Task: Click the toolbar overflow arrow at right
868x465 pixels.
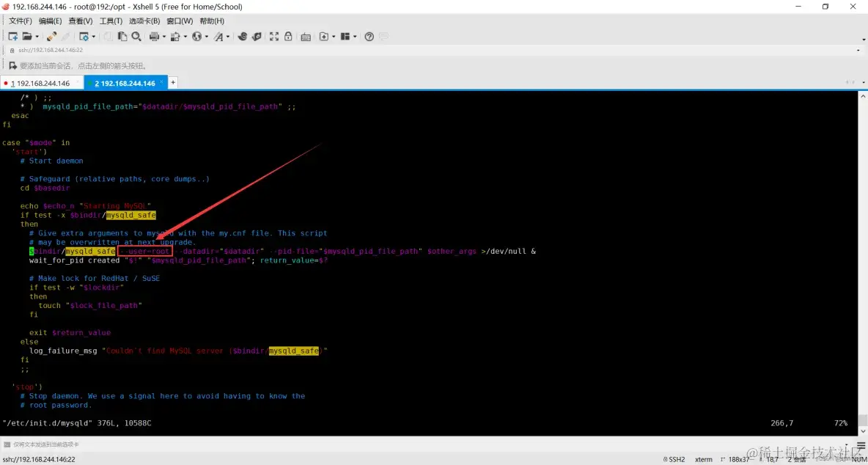Action: pos(864,40)
